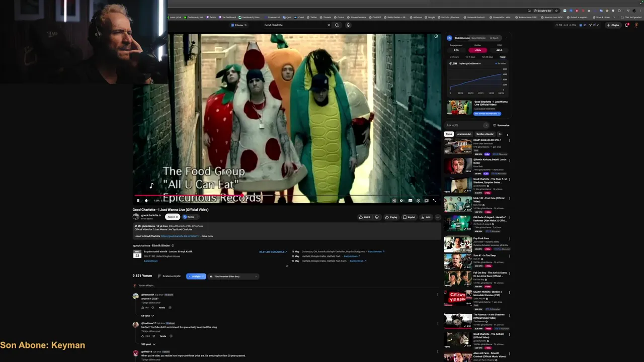This screenshot has width=644, height=362.
Task: Download the video with İndir
Action: (426, 217)
